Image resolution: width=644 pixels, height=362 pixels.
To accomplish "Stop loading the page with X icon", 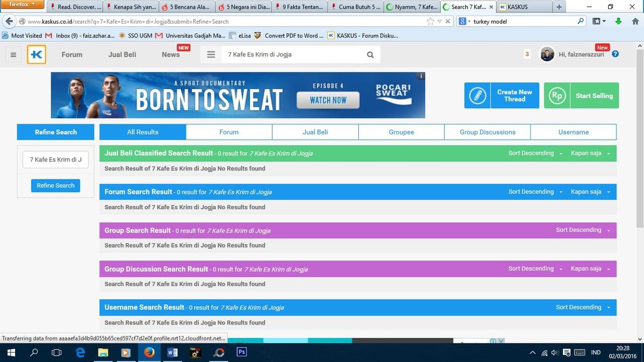I will (448, 21).
